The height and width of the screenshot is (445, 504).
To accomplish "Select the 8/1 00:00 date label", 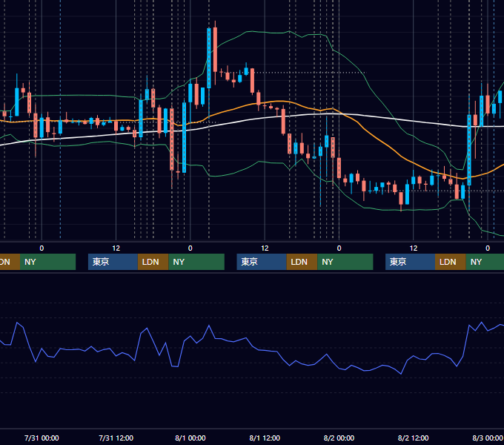I will pyautogui.click(x=190, y=438).
